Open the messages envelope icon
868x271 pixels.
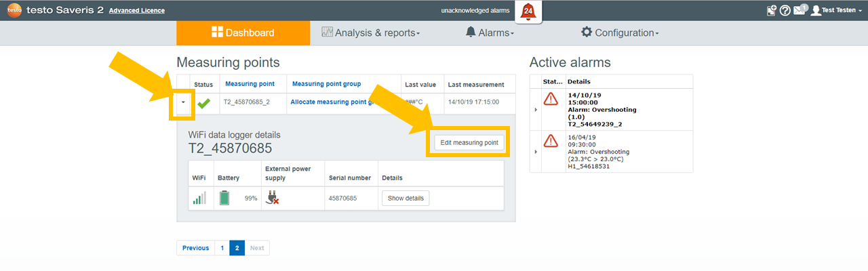pos(800,10)
